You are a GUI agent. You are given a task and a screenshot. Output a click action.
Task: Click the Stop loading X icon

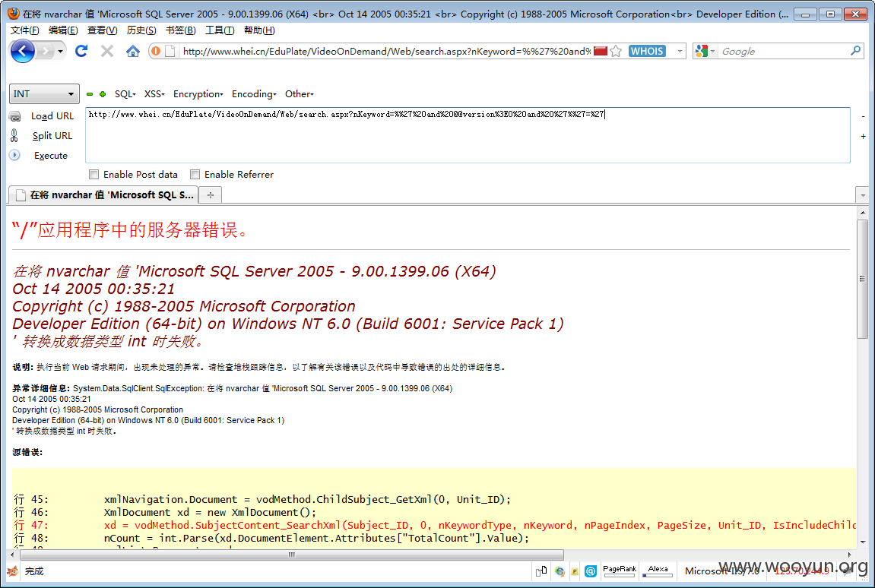tap(107, 52)
